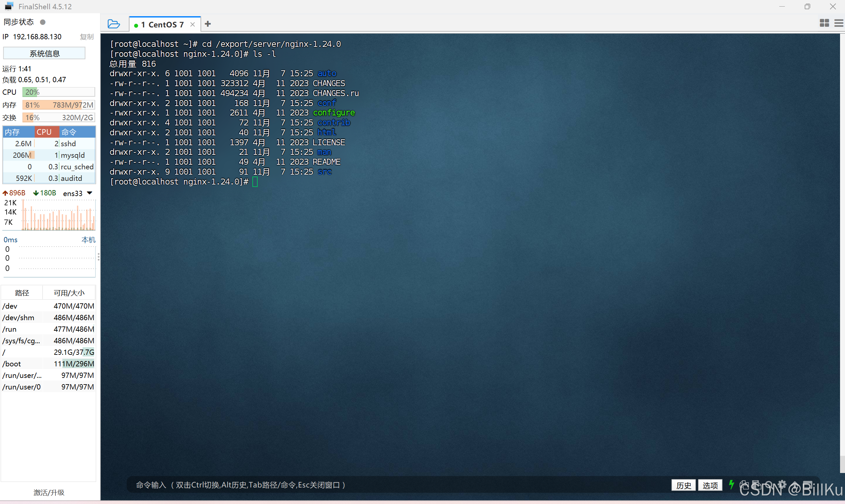Open the 选项 options button
Viewport: 845px width, 504px height.
tap(710, 485)
